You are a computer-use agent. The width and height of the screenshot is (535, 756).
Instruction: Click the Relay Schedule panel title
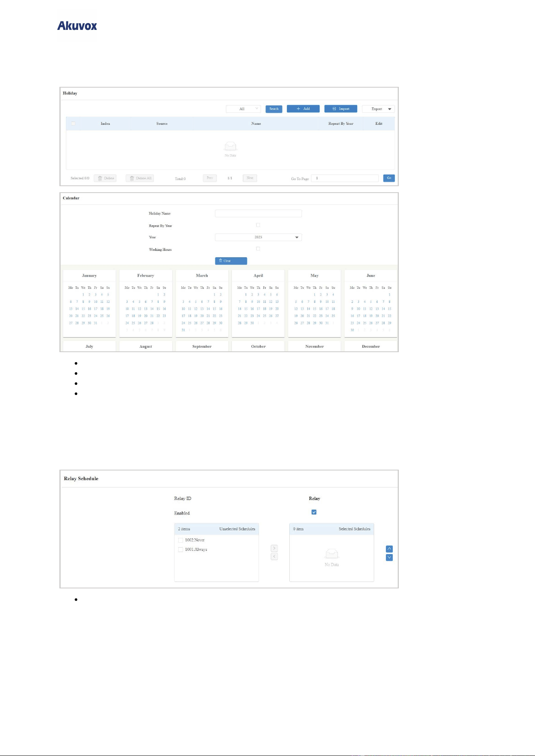tap(81, 479)
